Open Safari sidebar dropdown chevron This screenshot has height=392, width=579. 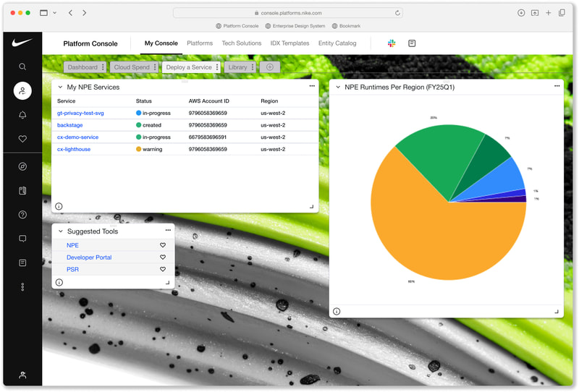[55, 12]
